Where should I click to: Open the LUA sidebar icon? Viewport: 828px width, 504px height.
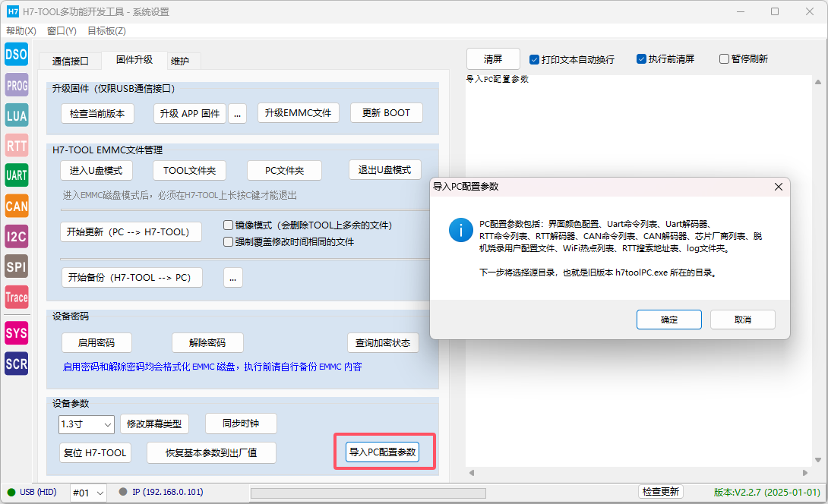pyautogui.click(x=17, y=115)
